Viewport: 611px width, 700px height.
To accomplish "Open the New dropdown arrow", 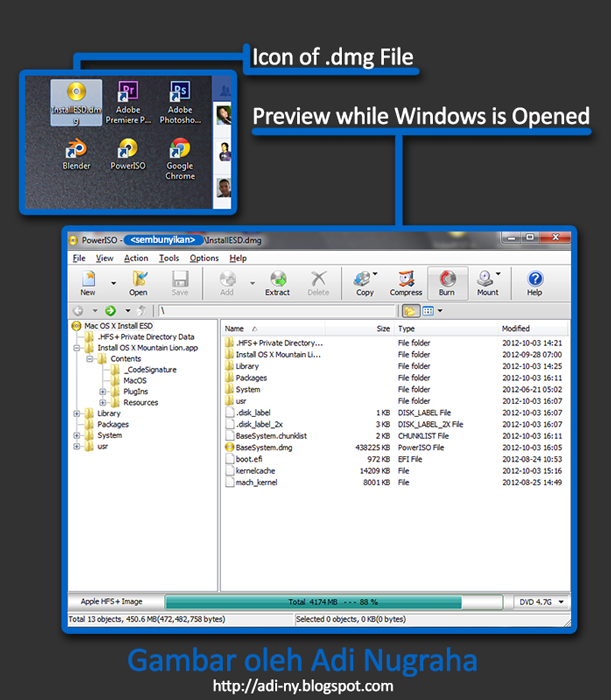I will coord(113,283).
